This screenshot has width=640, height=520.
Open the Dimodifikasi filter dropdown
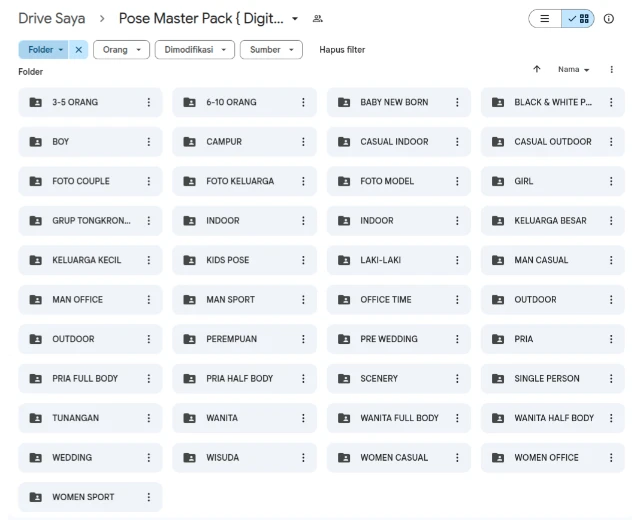[195, 50]
